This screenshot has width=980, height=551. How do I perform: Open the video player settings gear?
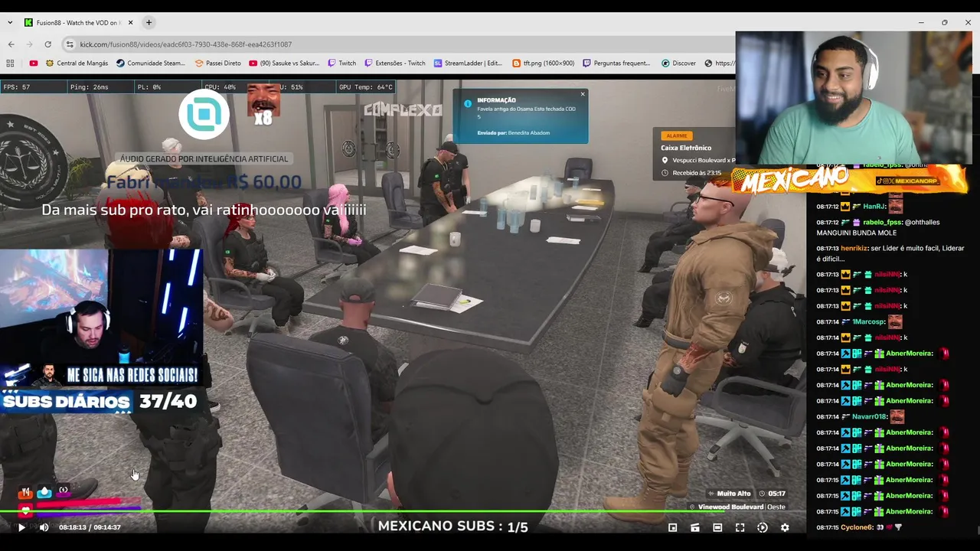pos(785,527)
